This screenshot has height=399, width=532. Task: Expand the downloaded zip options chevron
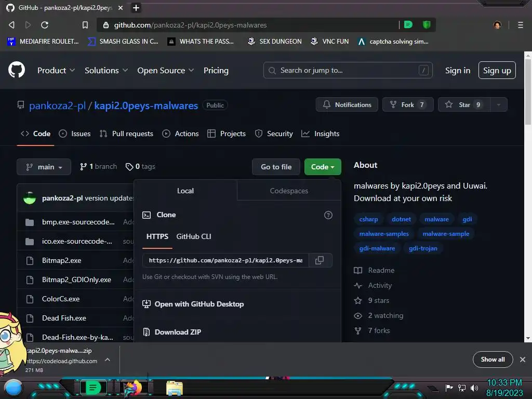[x=107, y=360]
